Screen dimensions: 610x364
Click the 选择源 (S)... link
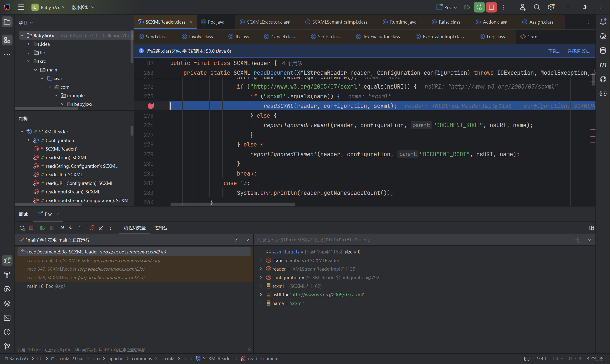(578, 51)
